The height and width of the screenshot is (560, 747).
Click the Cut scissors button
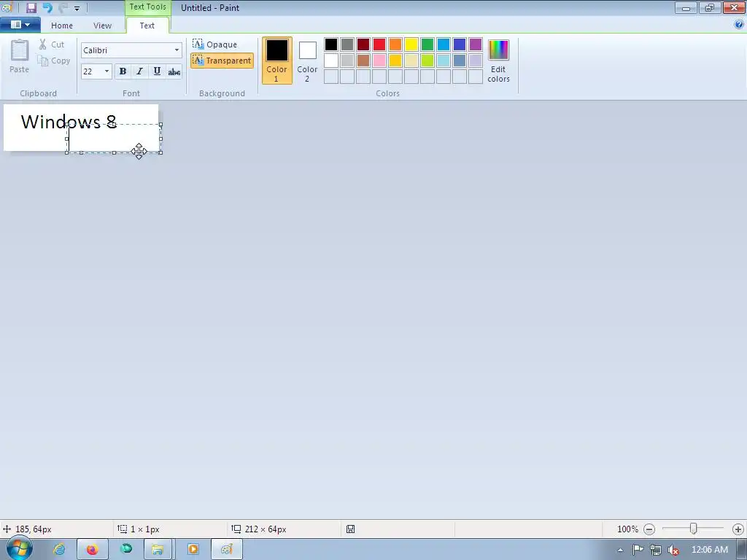(52, 44)
